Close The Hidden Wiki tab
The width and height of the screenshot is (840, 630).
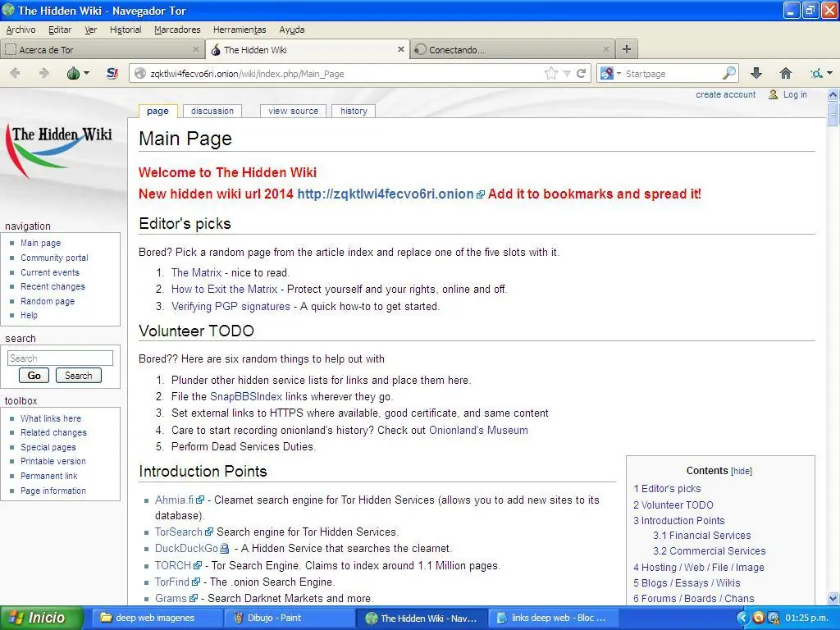coord(400,49)
